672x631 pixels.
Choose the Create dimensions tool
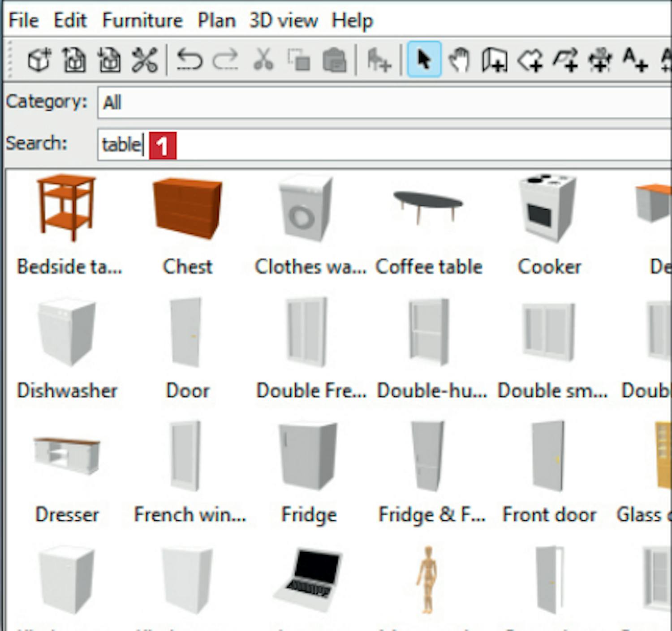[x=600, y=60]
